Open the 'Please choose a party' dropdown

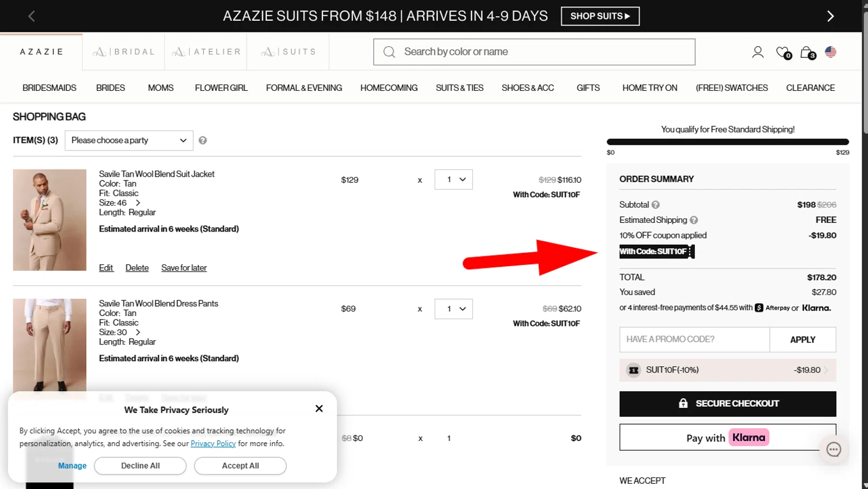point(129,141)
